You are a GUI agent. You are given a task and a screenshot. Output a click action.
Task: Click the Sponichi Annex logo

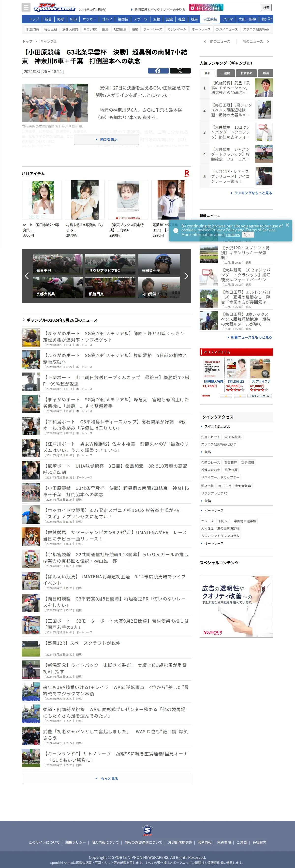54,8
